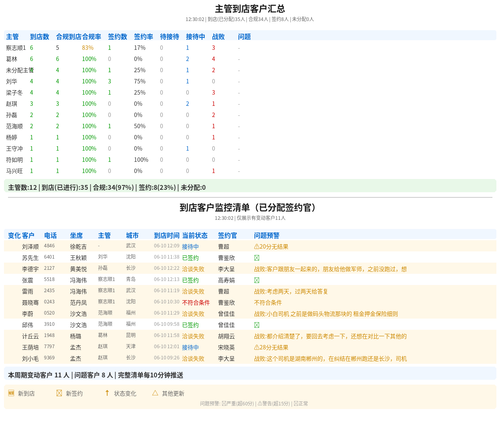Click customer name 苏先生
The image size is (500, 426).
pyautogui.click(x=30, y=258)
